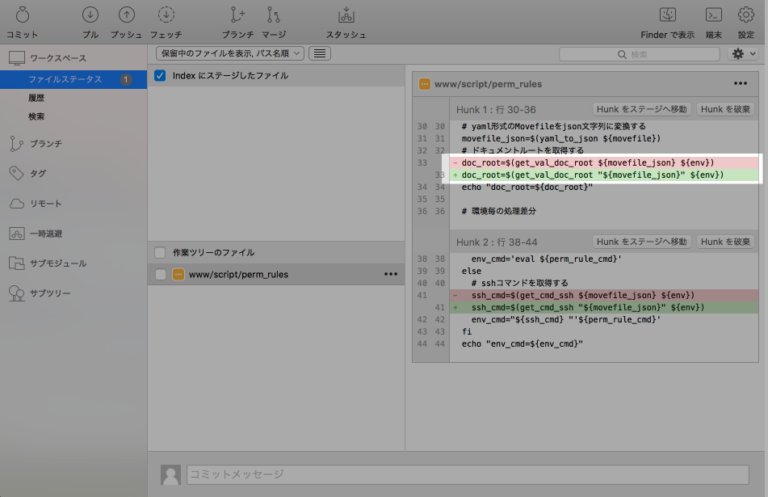Select the www/script/perm_rules file row

tap(276, 275)
